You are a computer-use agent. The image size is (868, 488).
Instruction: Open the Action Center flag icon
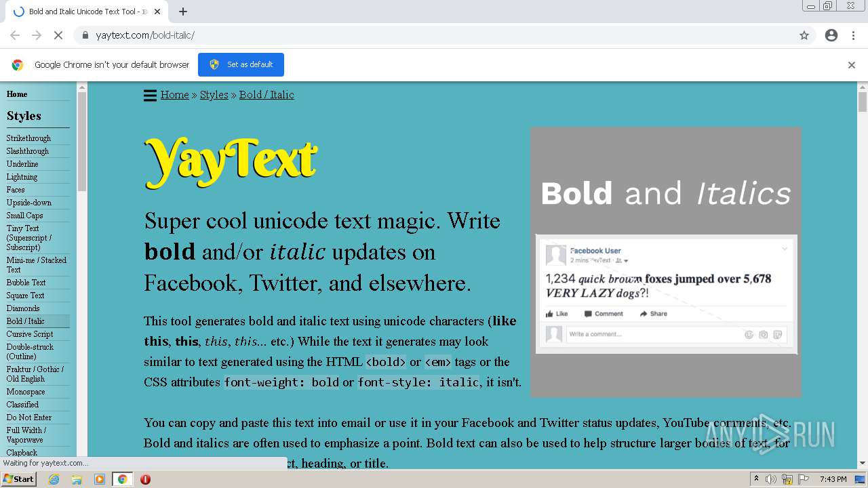[804, 479]
